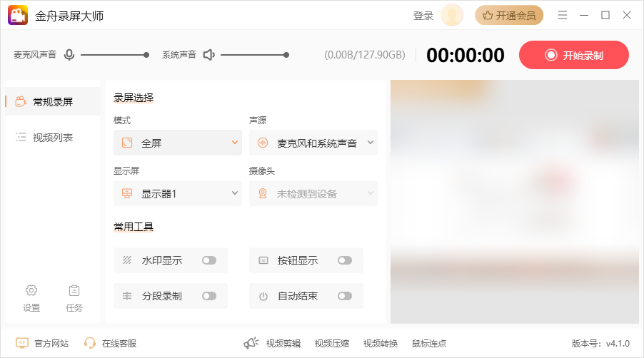
Task: Open the 任务 clipboard icon
Action: [74, 290]
